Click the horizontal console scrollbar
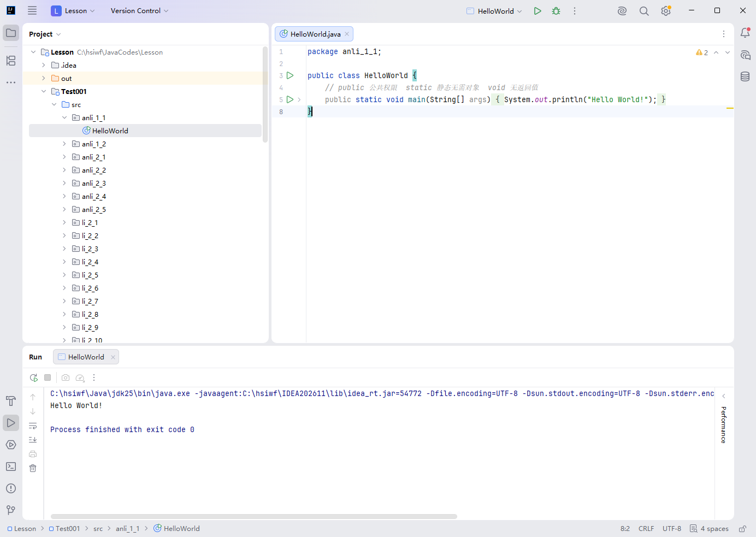Viewport: 756px width, 537px height. tap(254, 516)
